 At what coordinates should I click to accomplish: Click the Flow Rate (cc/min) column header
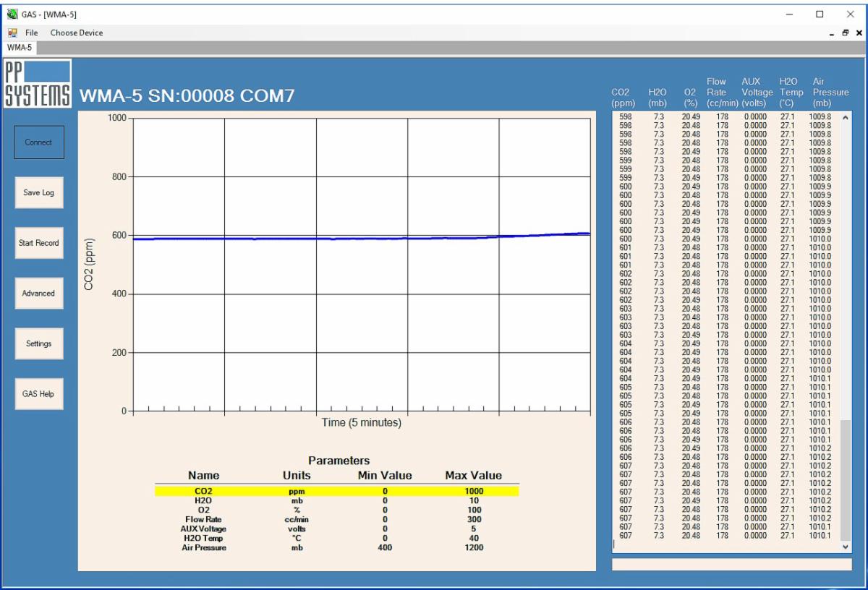tap(723, 93)
